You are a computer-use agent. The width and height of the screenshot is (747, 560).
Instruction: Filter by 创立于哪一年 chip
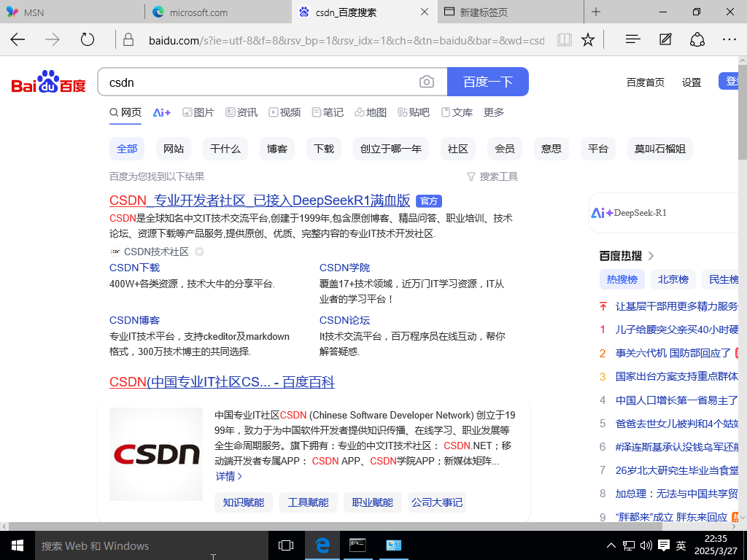pyautogui.click(x=391, y=149)
